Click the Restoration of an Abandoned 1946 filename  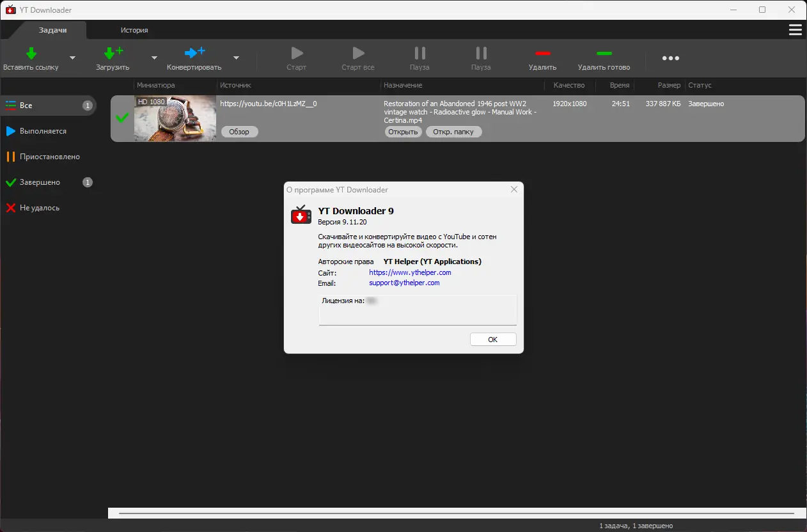(x=460, y=112)
